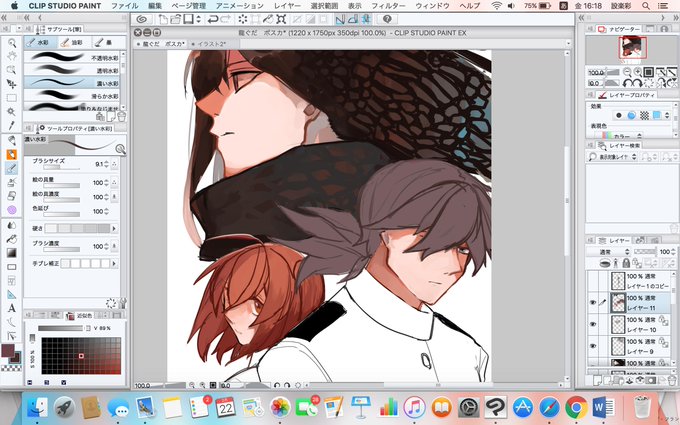Select the Airbrush tool
This screenshot has width=680, height=425.
[x=12, y=182]
